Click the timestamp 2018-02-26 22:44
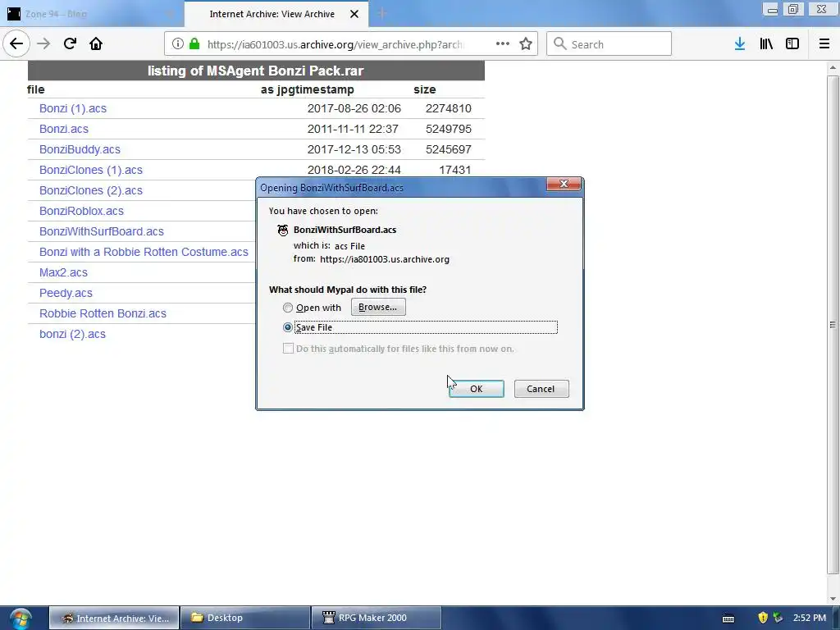840x630 pixels. (x=354, y=170)
